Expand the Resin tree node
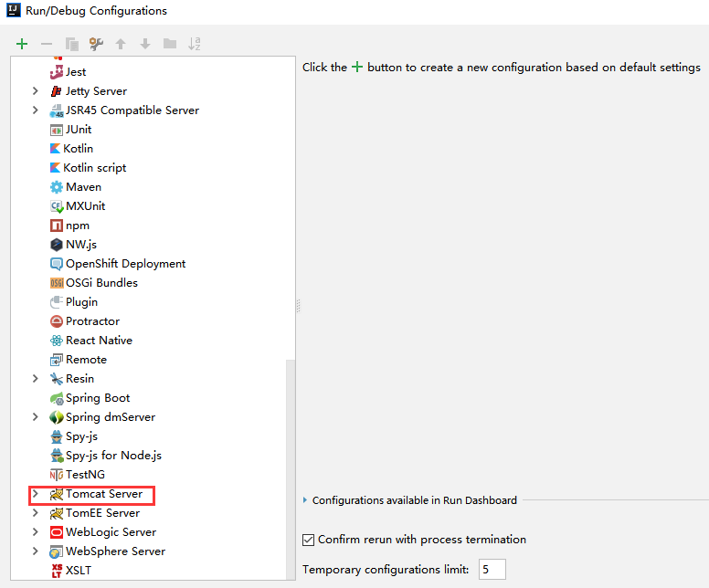709x588 pixels. [36, 378]
